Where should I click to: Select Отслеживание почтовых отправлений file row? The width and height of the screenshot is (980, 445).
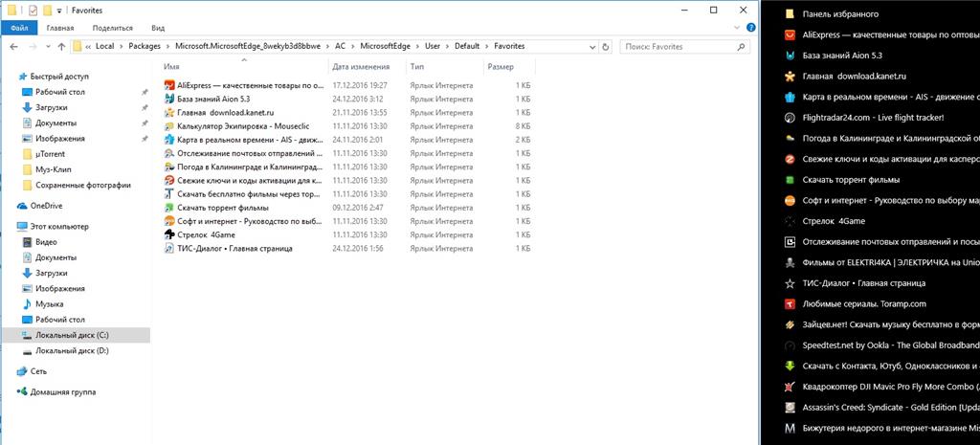pyautogui.click(x=347, y=153)
